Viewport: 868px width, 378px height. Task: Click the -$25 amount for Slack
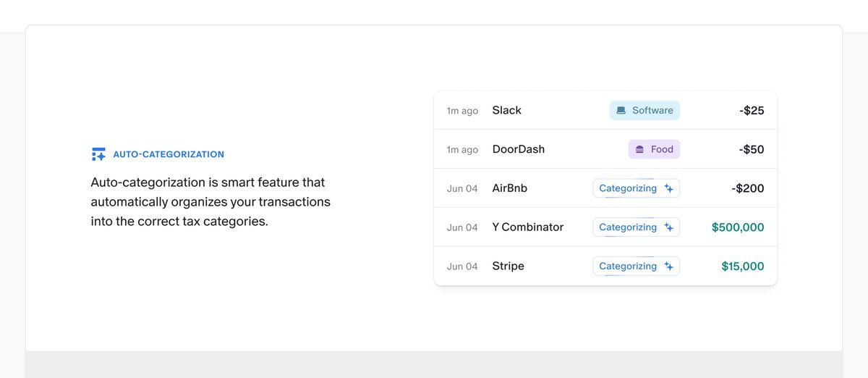752,111
